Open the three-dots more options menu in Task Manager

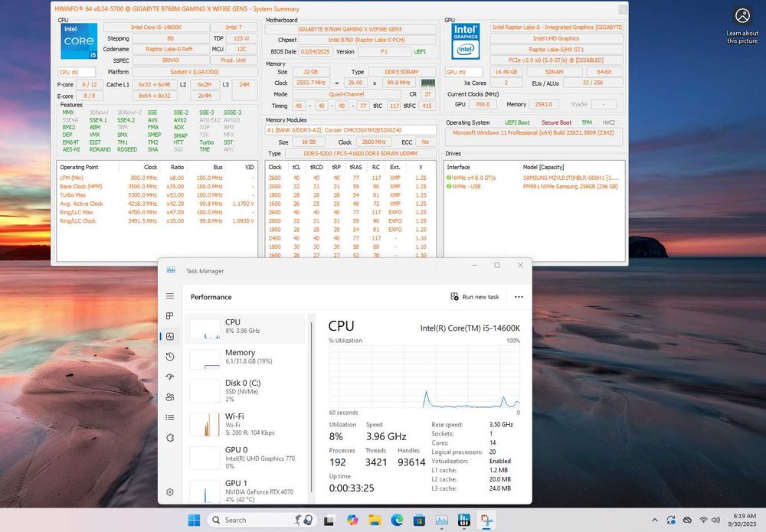[519, 297]
